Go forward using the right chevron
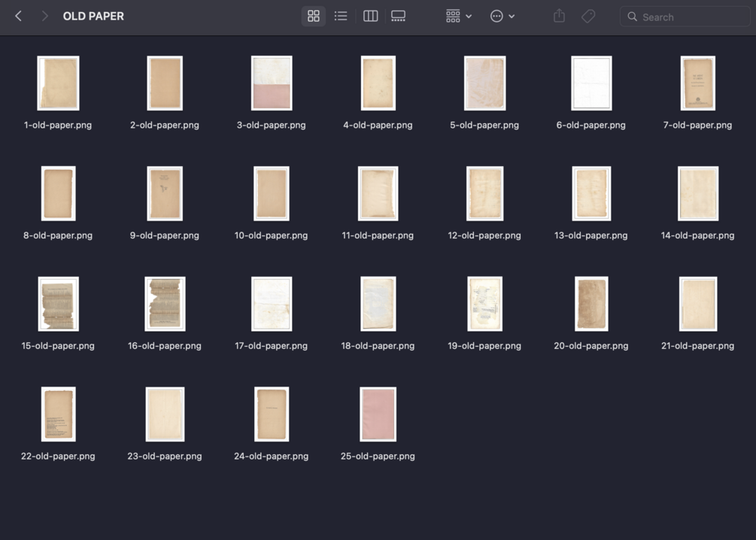 click(44, 17)
